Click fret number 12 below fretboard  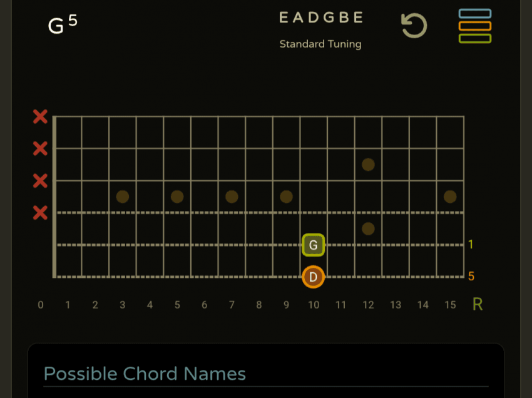click(368, 305)
